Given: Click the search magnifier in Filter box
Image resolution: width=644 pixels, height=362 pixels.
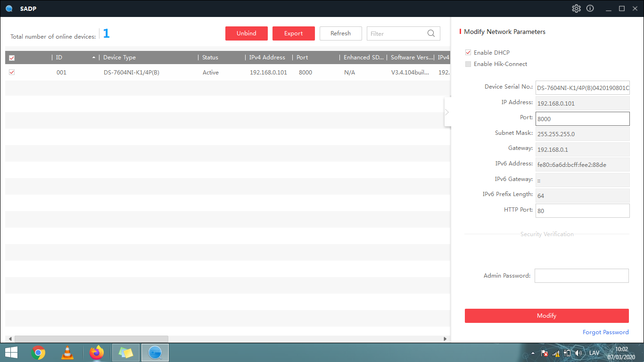Looking at the screenshot, I should tap(431, 33).
